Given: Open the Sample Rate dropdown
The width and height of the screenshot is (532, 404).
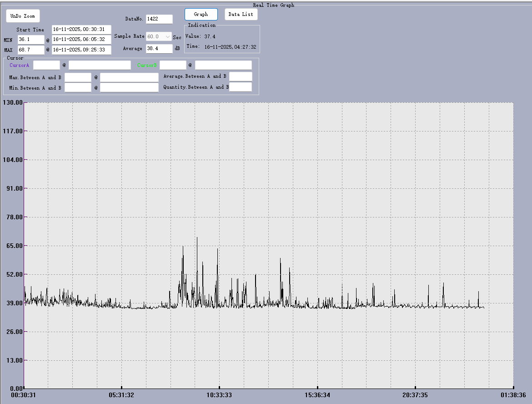Looking at the screenshot, I should tap(167, 36).
